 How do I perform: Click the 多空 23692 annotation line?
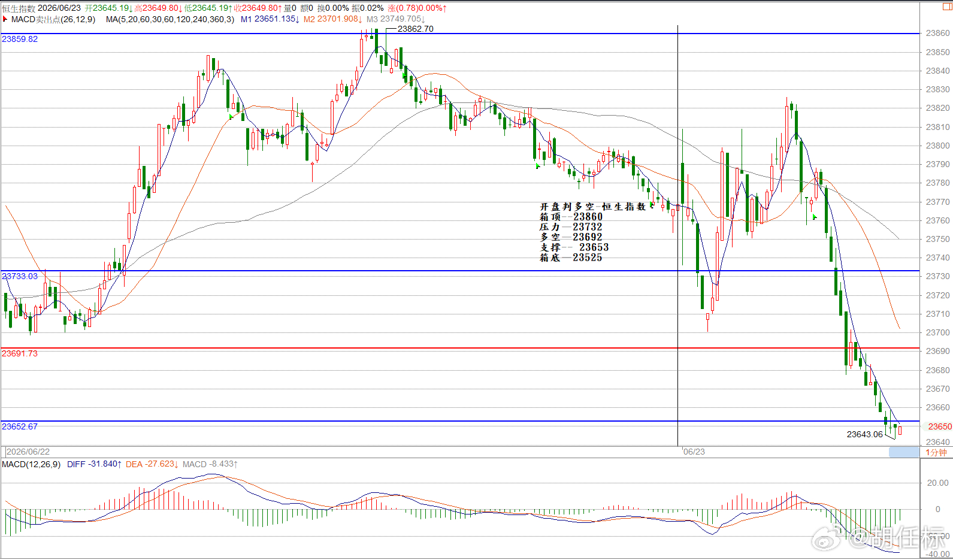571,237
